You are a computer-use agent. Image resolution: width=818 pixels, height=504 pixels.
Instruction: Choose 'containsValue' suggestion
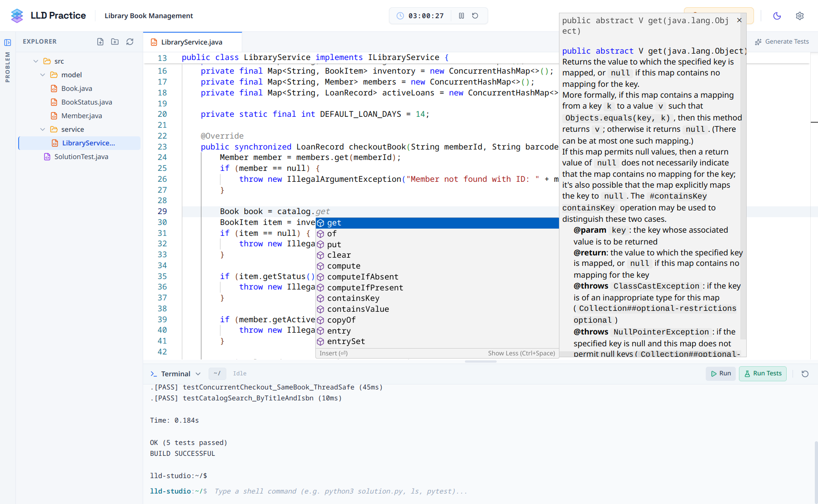tap(437, 309)
